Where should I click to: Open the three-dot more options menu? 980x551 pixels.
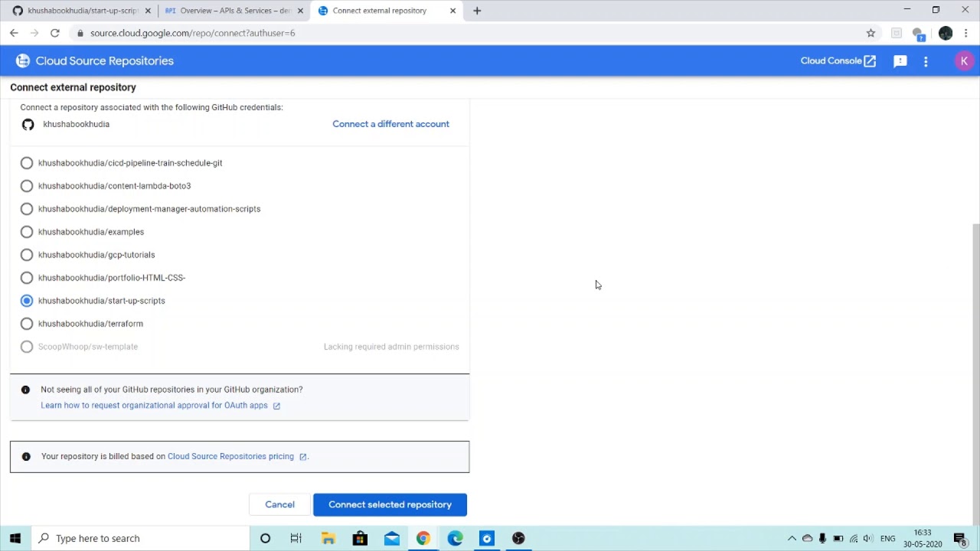coord(926,61)
